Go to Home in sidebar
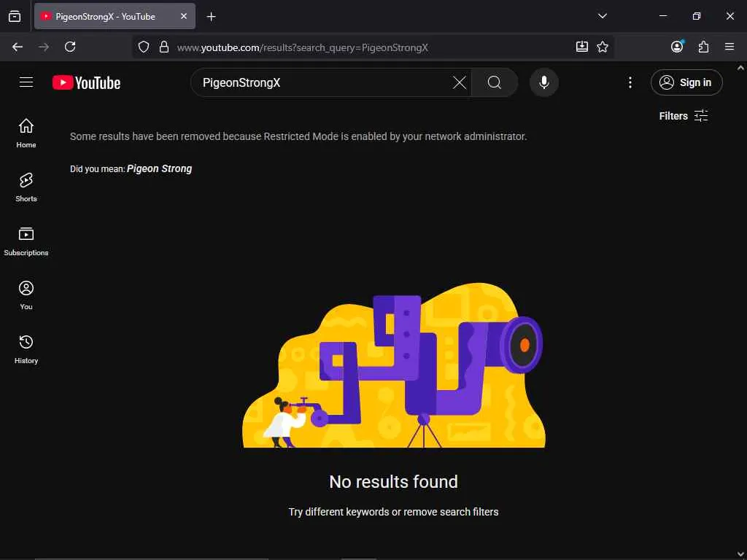The image size is (747, 560). point(26,133)
